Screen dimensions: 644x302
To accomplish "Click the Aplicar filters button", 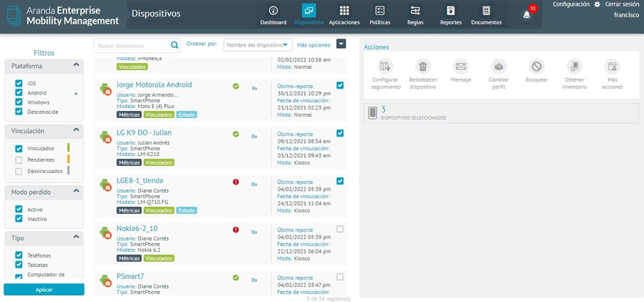I will pyautogui.click(x=44, y=290).
